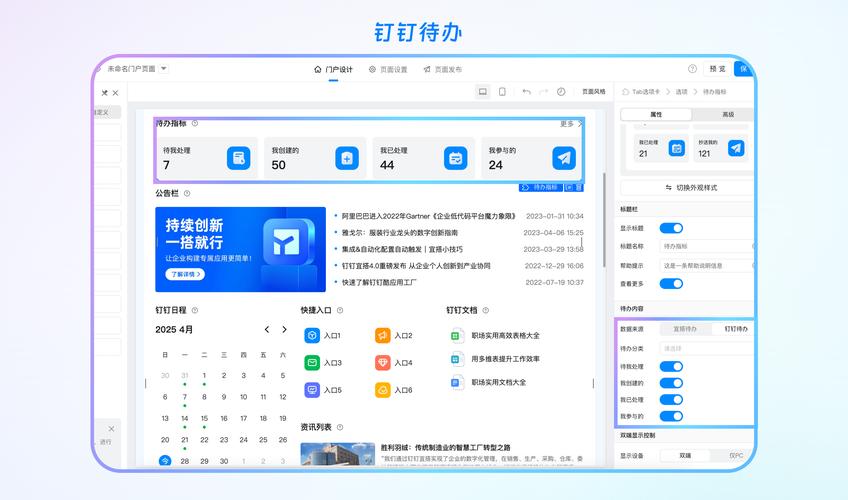Choose 宜搭待办 as data source

(x=685, y=329)
